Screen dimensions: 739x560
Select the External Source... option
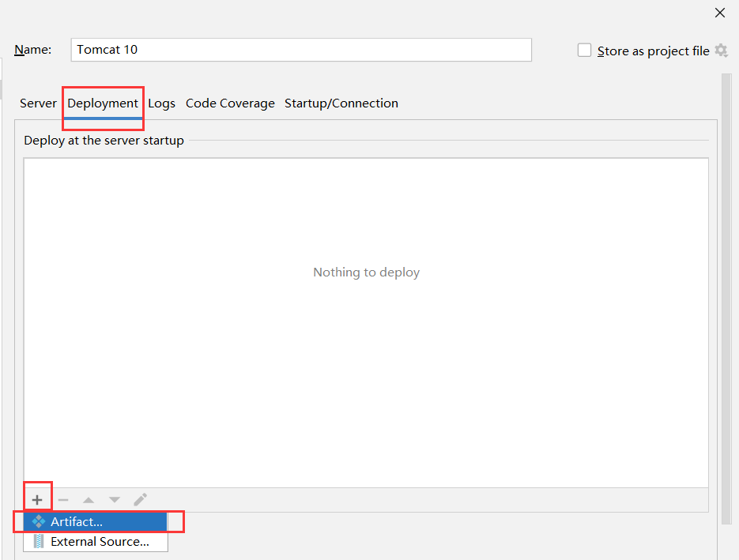pyautogui.click(x=98, y=541)
